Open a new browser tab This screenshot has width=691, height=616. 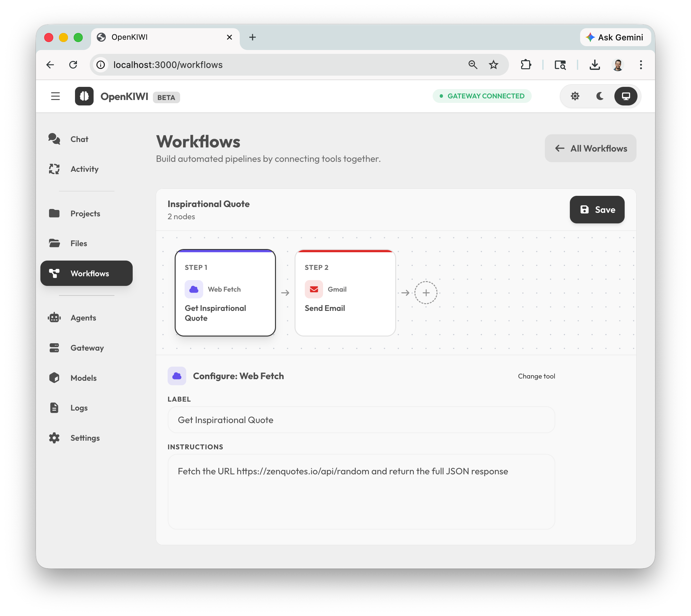[x=252, y=37]
